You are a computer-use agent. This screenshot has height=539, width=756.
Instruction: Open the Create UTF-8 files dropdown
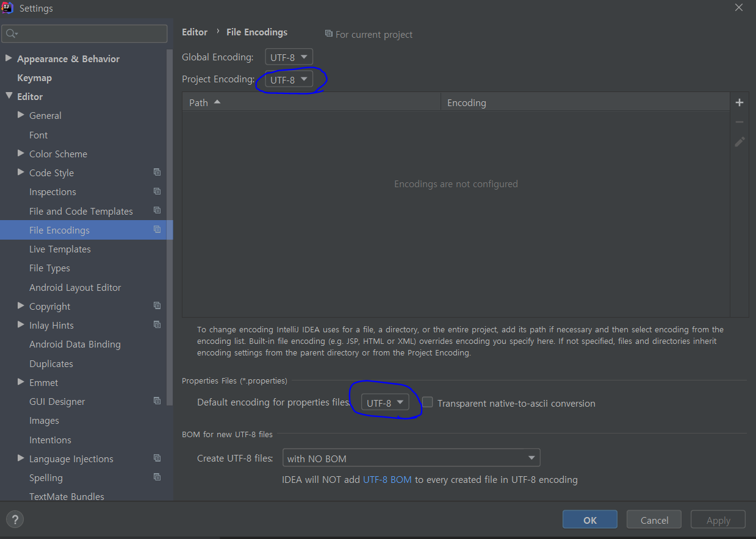point(411,458)
